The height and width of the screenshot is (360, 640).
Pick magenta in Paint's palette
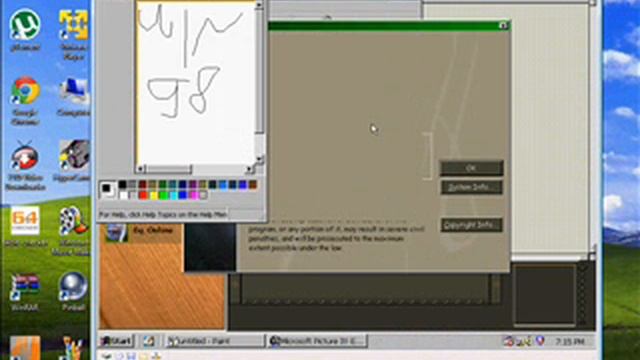[x=193, y=196]
